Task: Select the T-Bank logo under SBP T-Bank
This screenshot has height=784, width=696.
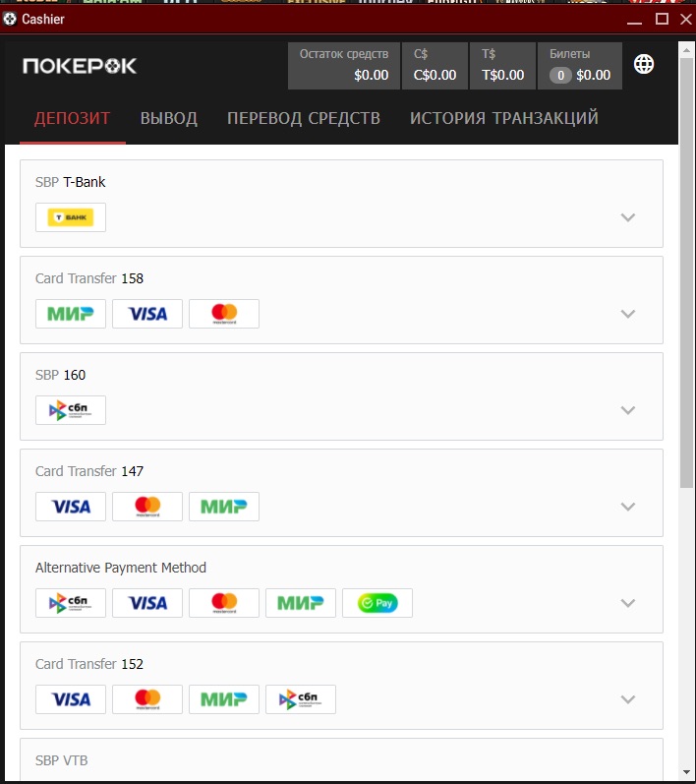Action: coord(71,217)
